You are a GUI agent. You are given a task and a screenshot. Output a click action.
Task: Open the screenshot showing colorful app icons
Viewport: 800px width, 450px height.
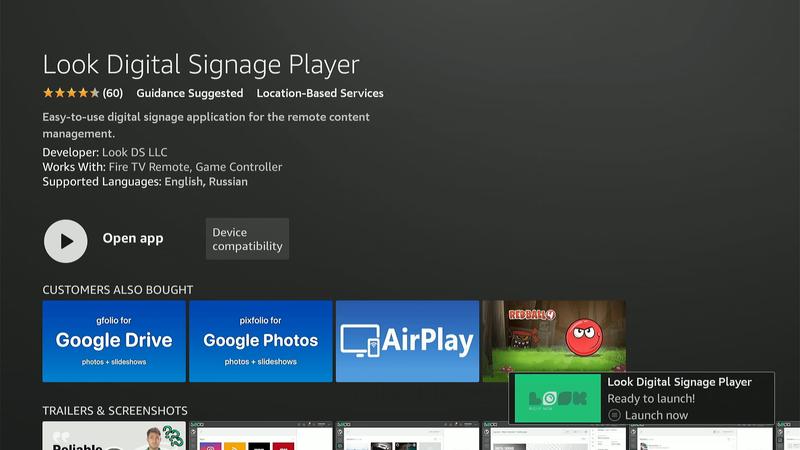pyautogui.click(x=261, y=436)
